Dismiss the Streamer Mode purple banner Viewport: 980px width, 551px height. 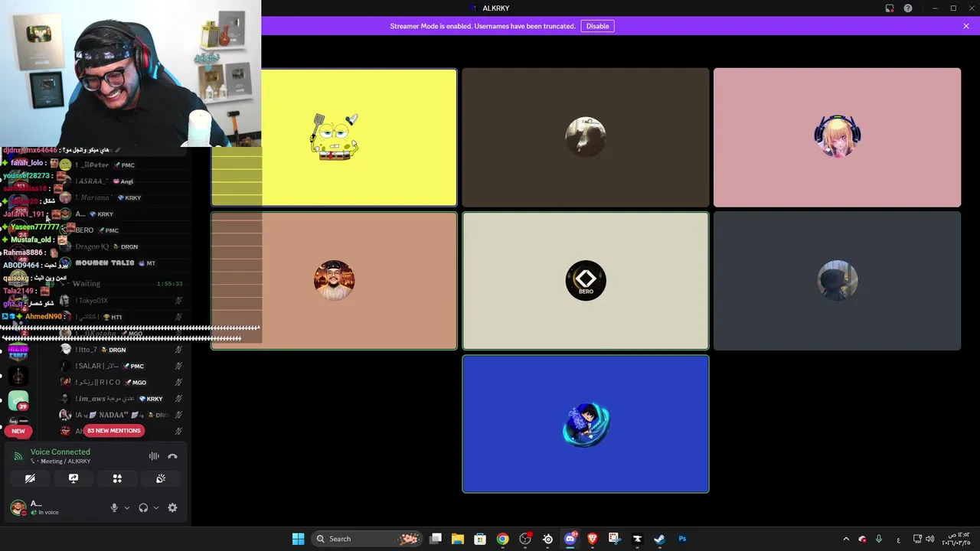(966, 26)
